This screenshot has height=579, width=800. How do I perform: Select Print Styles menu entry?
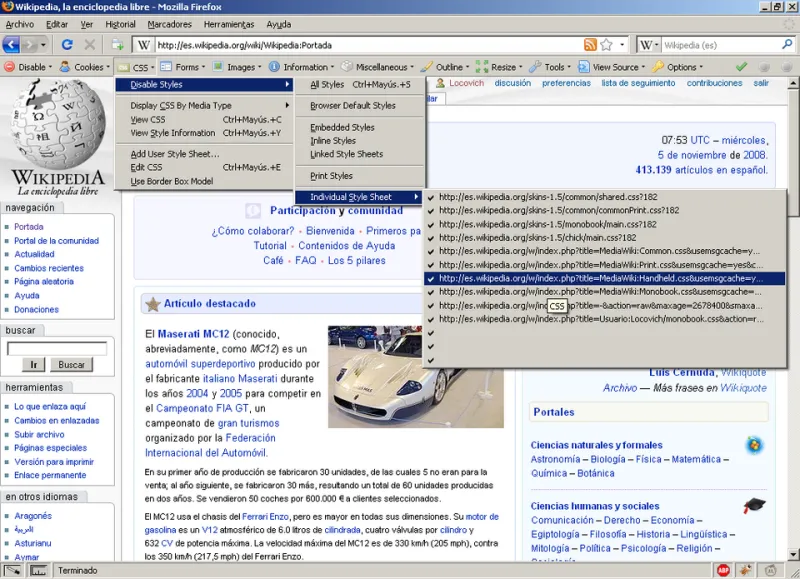point(360,176)
